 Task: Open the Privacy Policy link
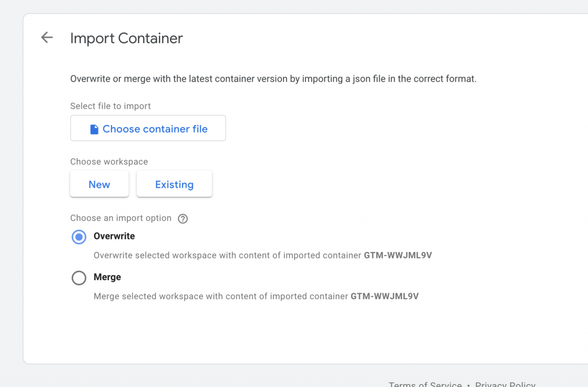pos(505,384)
